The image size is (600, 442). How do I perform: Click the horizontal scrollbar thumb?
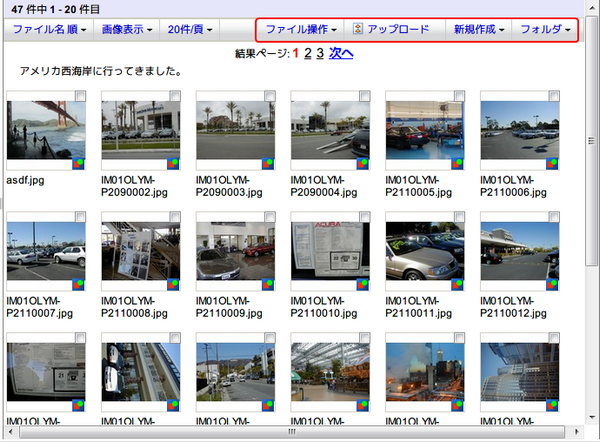pyautogui.click(x=292, y=432)
